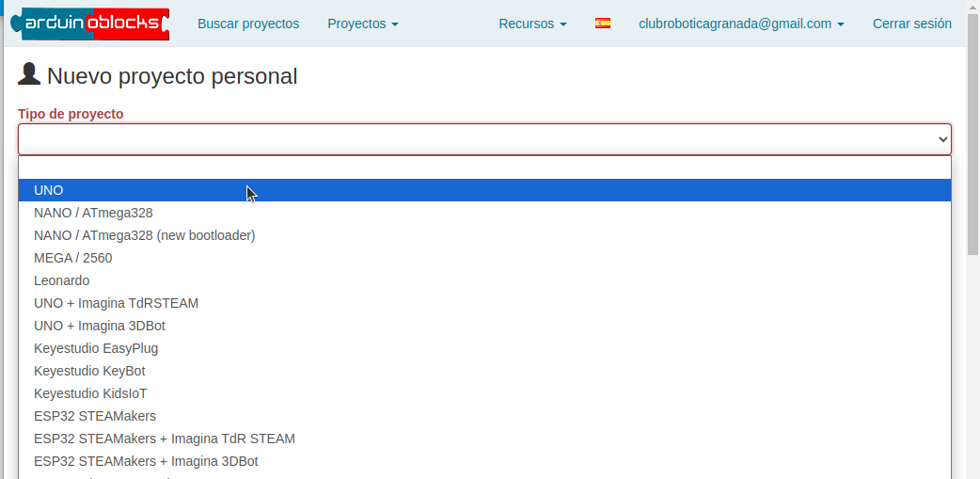
Task: Select the UNO option
Action: point(49,190)
